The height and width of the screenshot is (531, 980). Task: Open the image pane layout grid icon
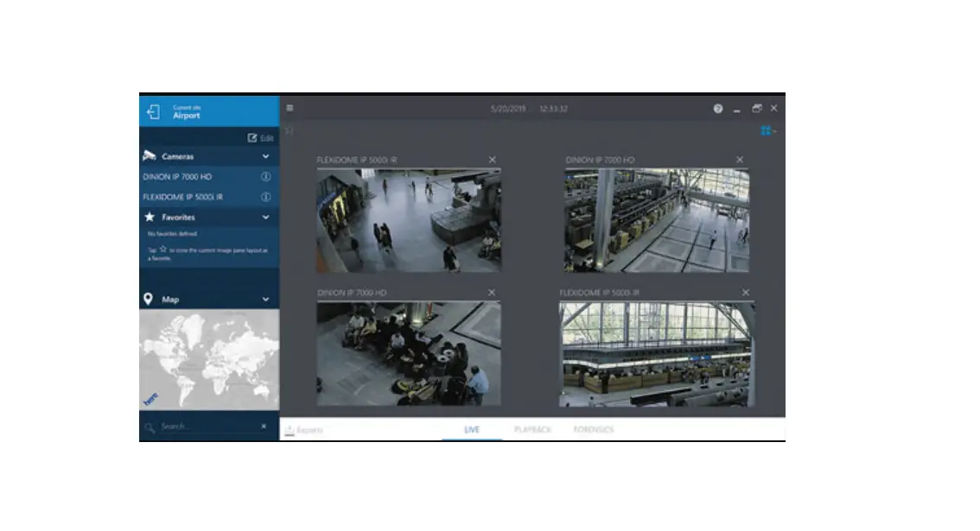tap(766, 130)
